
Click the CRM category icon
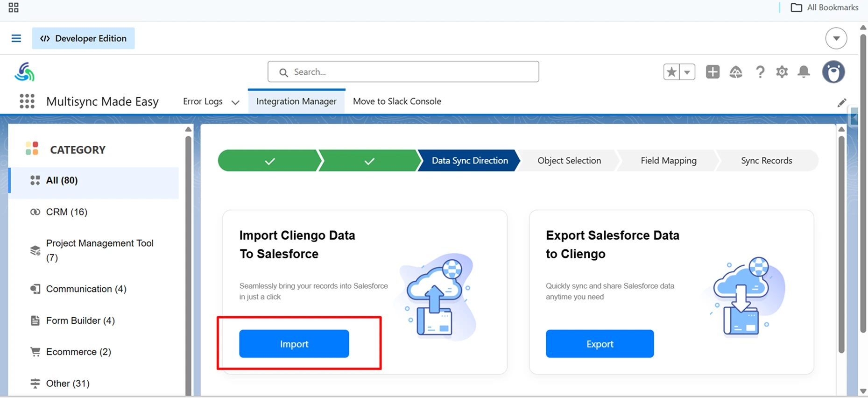click(x=35, y=212)
